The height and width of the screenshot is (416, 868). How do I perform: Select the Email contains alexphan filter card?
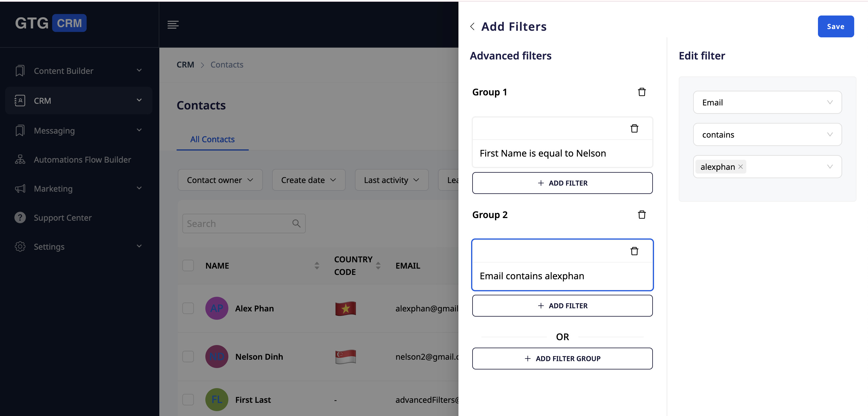562,265
